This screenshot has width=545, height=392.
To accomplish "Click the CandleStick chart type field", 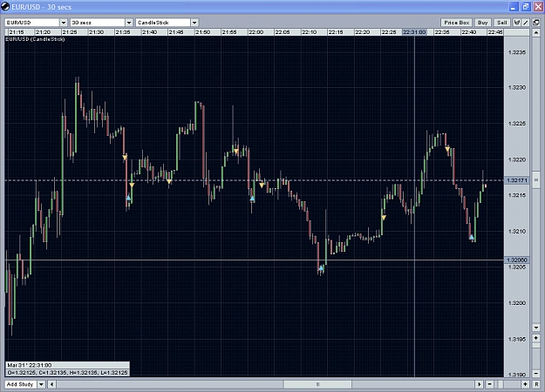I will point(163,23).
